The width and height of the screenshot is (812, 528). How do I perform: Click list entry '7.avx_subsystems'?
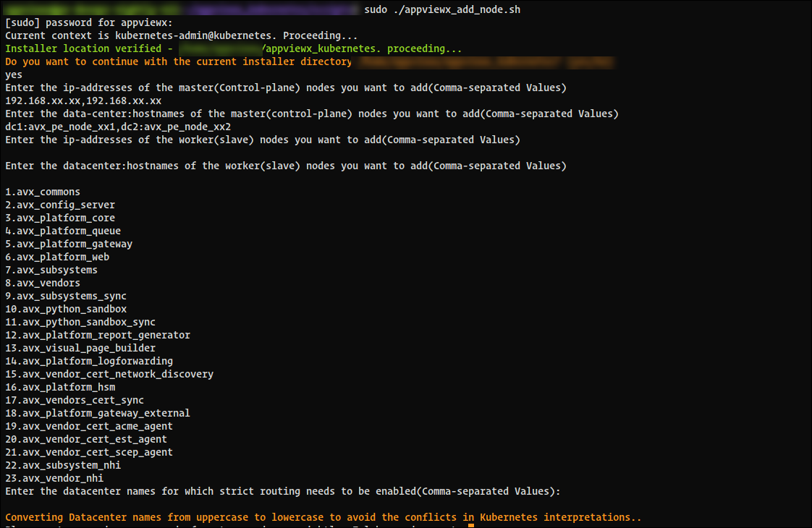(x=51, y=270)
